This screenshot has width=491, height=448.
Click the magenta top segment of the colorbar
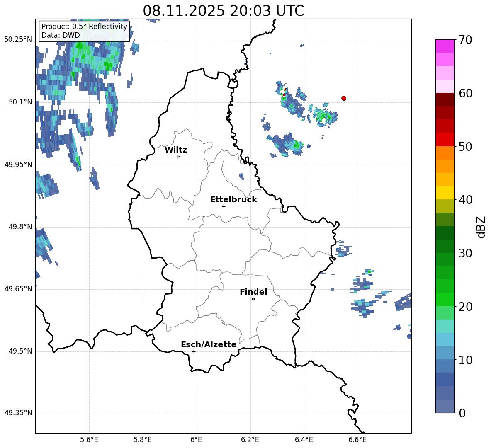[x=445, y=46]
